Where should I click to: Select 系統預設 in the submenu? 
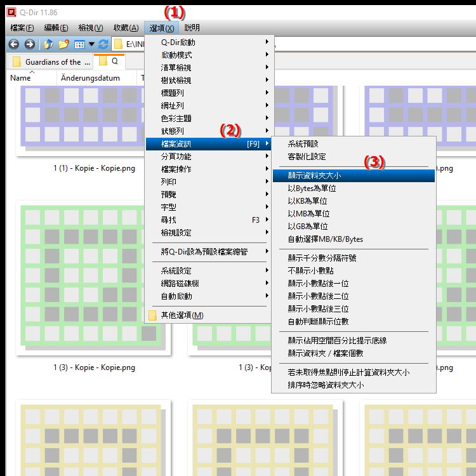(x=354, y=144)
